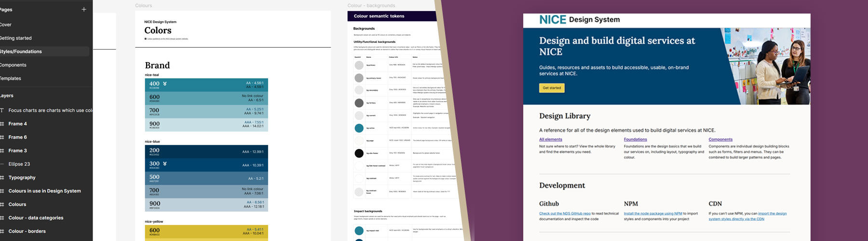Image resolution: width=868 pixels, height=241 pixels.
Task: Click the Colour semantic tokens header bar
Action: click(x=392, y=16)
